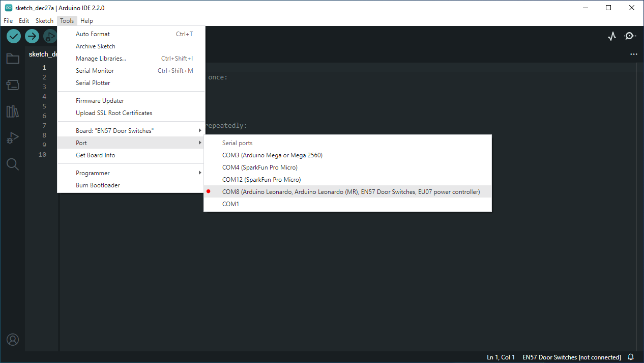Open the Boards Manager sidebar icon
The image size is (644, 363).
pos(13,85)
